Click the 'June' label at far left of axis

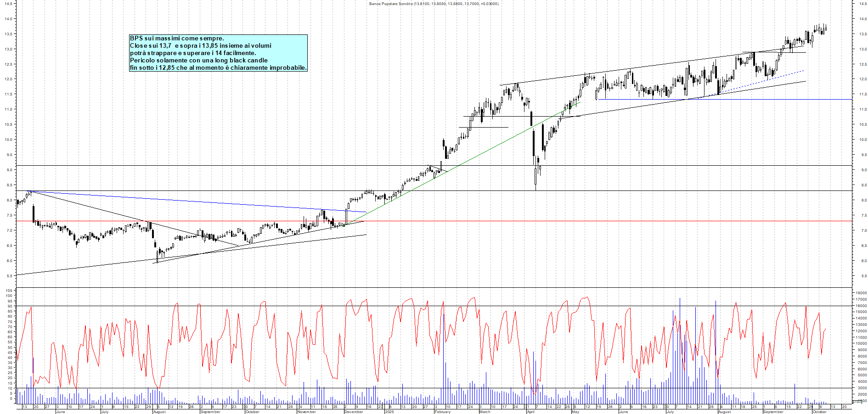(x=60, y=412)
